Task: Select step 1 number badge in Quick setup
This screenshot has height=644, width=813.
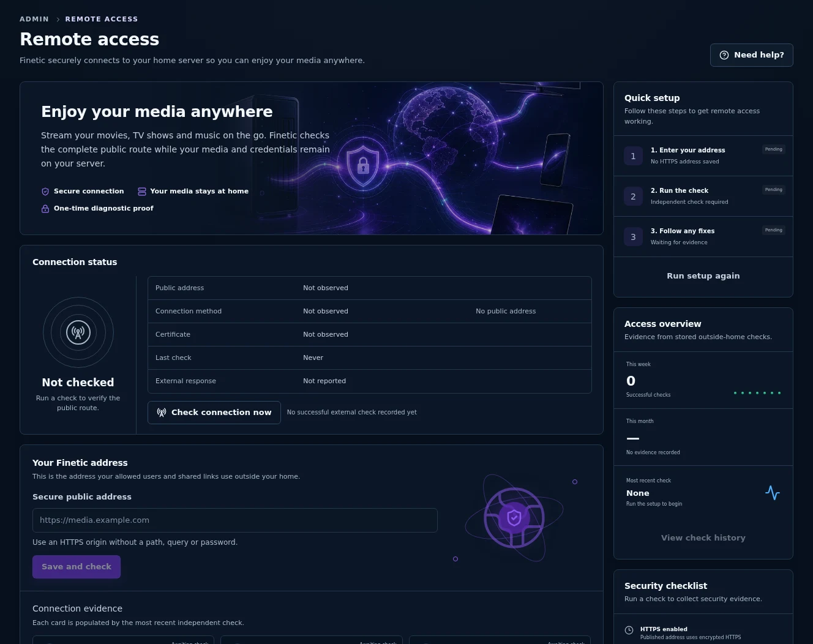Action: tap(633, 156)
